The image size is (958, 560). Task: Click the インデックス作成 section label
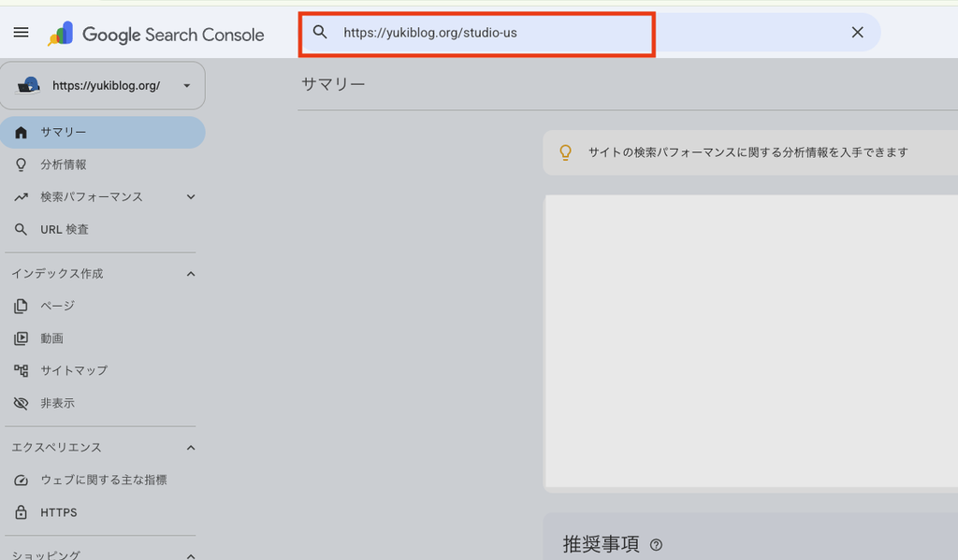[x=57, y=274]
